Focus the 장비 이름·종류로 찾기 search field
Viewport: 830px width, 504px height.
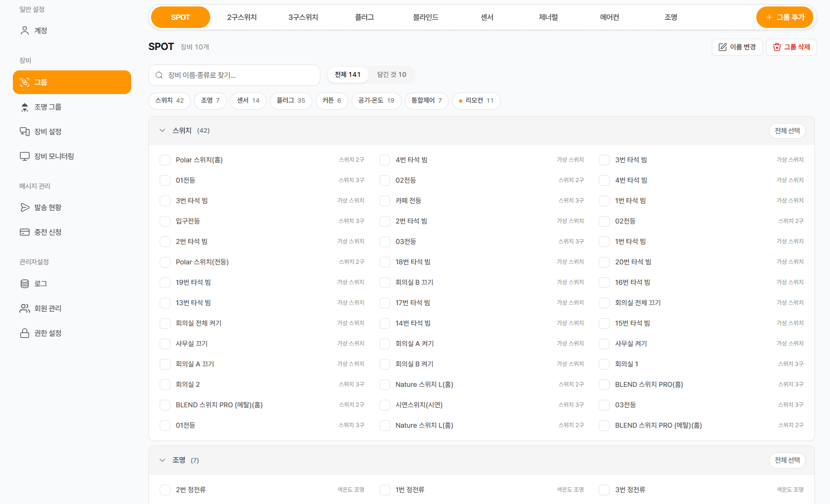click(234, 75)
